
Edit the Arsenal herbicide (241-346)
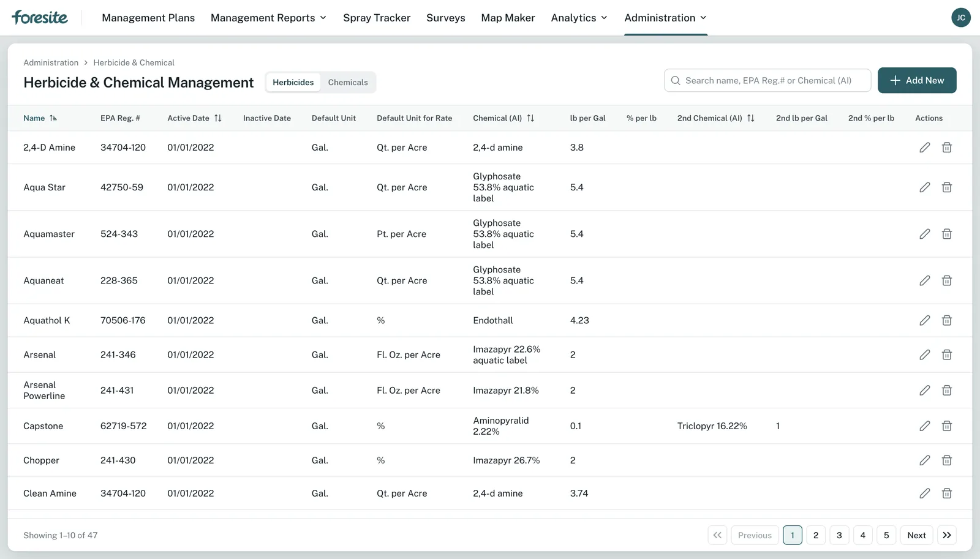[925, 355]
